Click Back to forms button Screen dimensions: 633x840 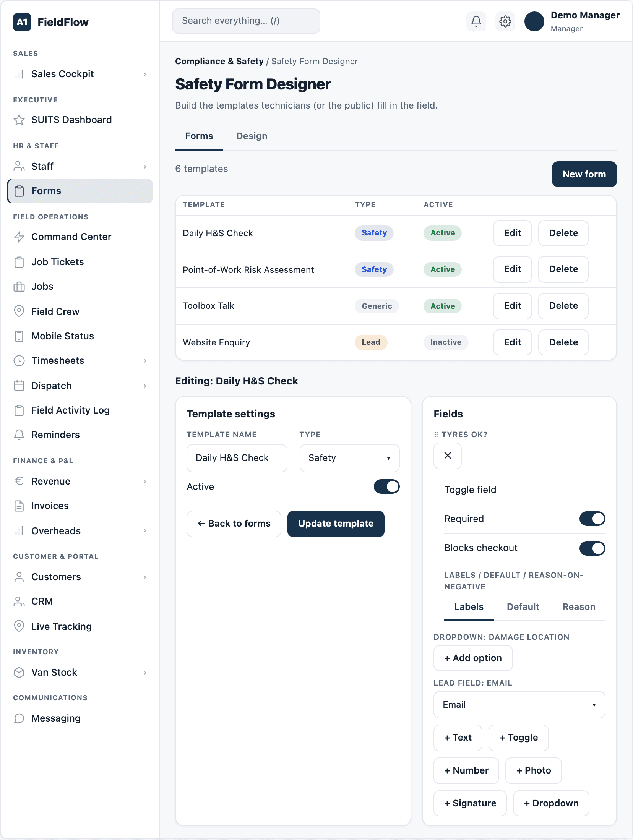click(234, 524)
